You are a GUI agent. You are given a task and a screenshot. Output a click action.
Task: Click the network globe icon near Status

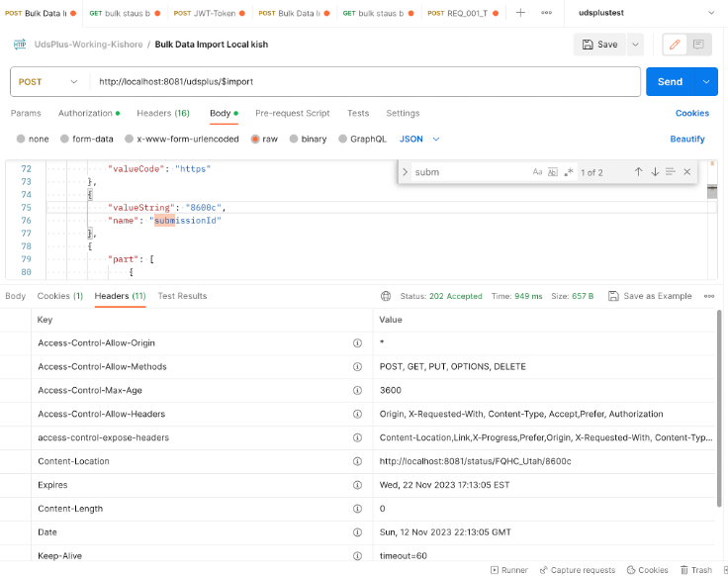pos(386,296)
